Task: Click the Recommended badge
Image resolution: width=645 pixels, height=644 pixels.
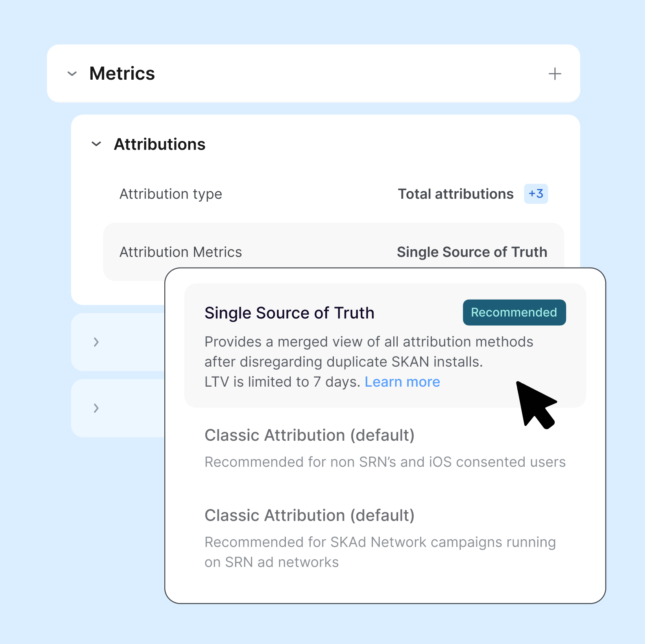Action: [514, 313]
